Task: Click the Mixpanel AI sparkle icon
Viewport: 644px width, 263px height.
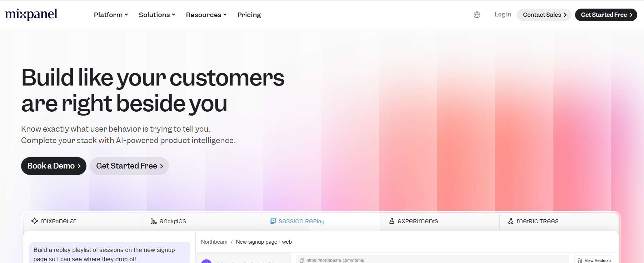Action: (x=35, y=221)
